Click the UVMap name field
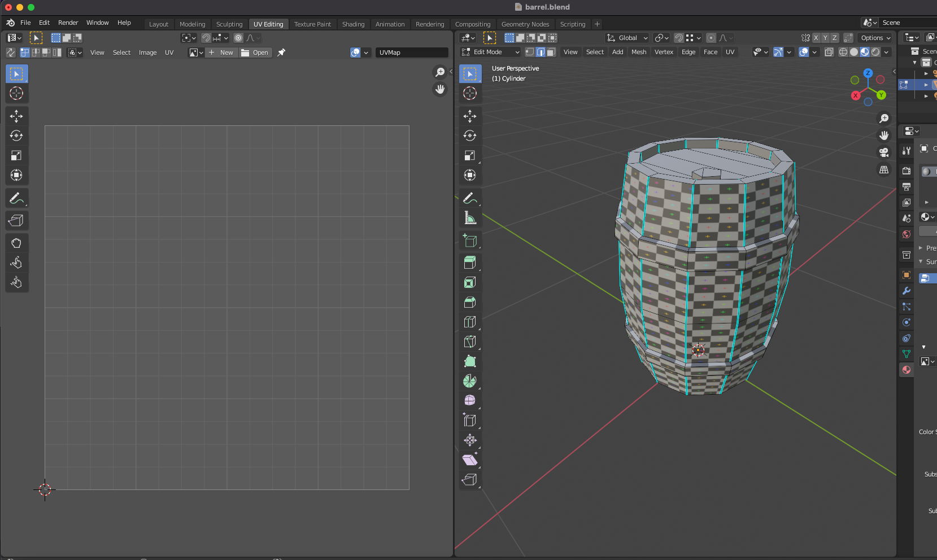This screenshot has width=937, height=560. [x=412, y=53]
